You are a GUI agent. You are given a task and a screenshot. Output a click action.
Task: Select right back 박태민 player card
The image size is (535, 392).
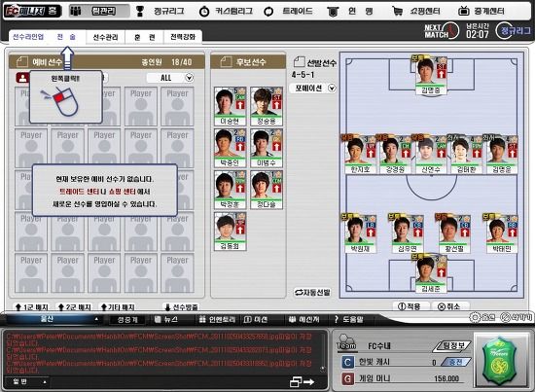(x=501, y=233)
